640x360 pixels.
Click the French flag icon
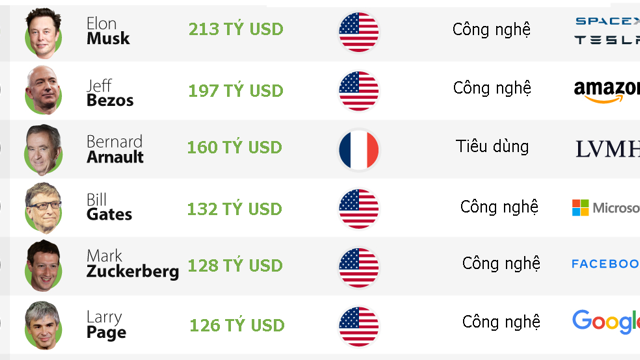(x=359, y=149)
